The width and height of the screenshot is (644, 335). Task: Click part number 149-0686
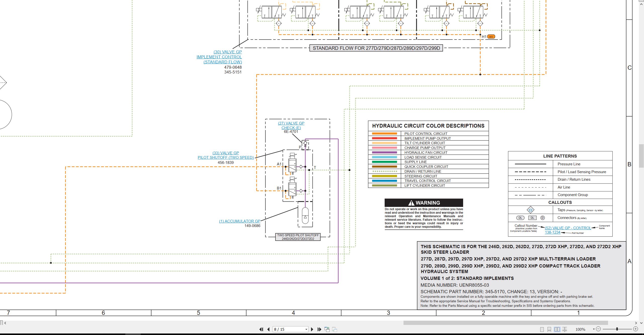252,226
